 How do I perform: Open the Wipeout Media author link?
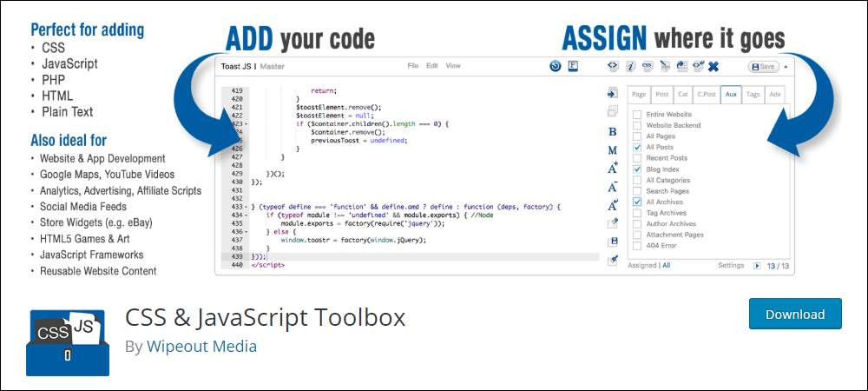pyautogui.click(x=201, y=347)
